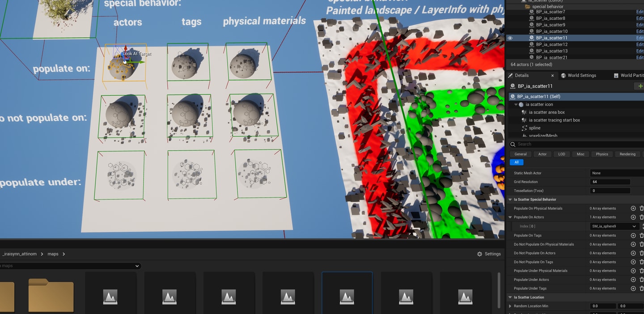644x314 pixels.
Task: Click the BP_ia_scatter7 actor icon in Outliner
Action: point(531,12)
